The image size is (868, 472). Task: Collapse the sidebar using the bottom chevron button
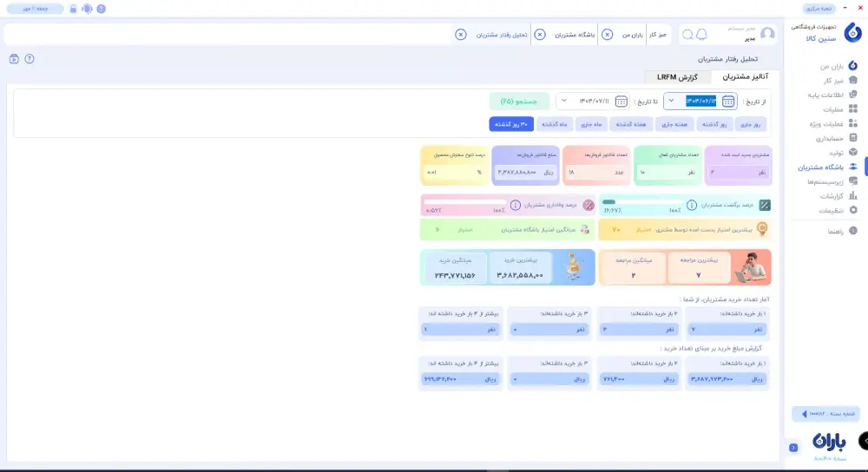[793, 448]
